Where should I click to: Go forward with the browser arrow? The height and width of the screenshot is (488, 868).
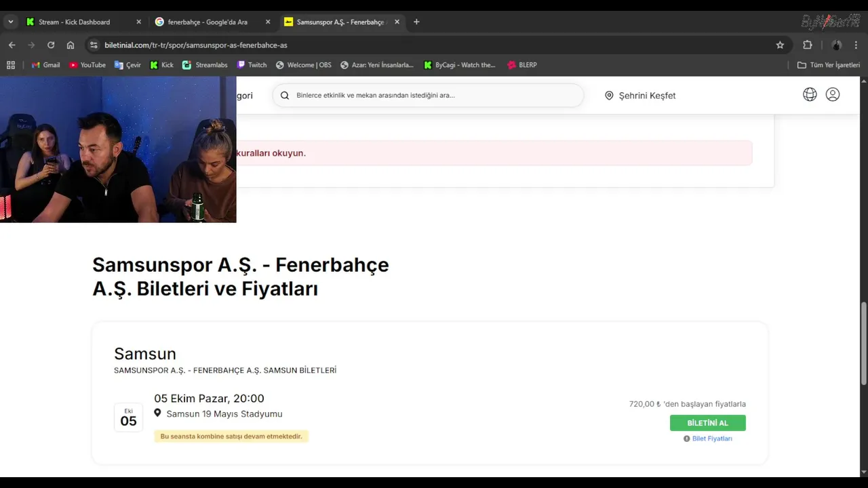pyautogui.click(x=31, y=45)
